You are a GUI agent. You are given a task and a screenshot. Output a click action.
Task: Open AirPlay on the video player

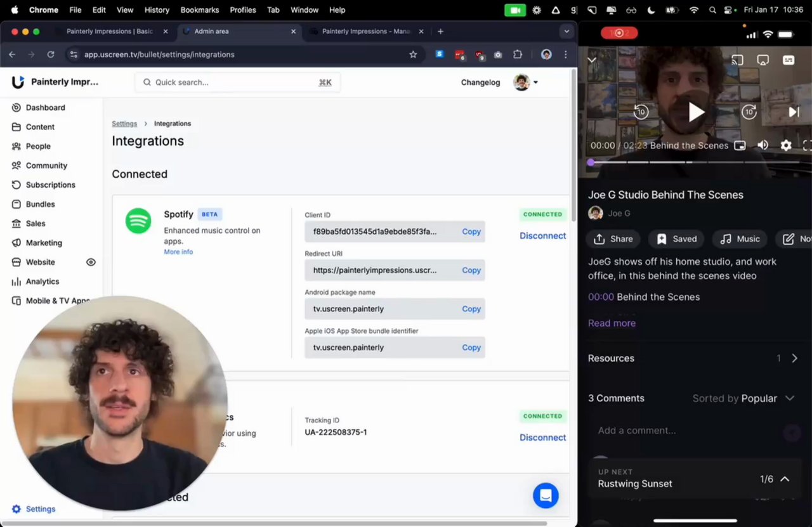[763, 60]
